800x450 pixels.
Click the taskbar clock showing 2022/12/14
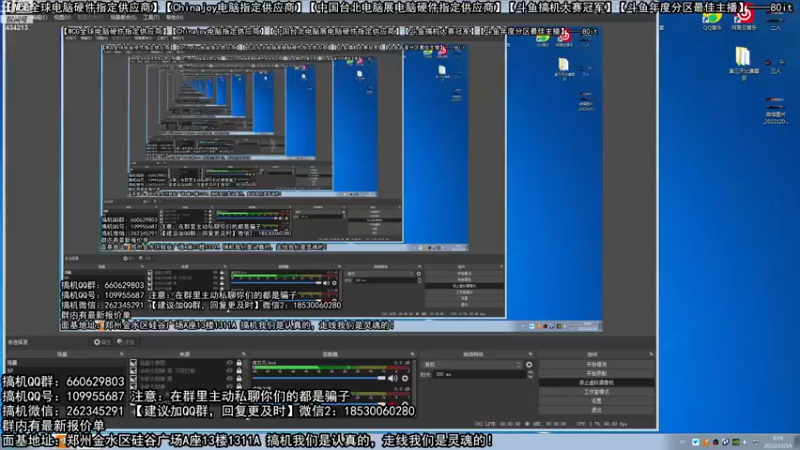pos(778,442)
